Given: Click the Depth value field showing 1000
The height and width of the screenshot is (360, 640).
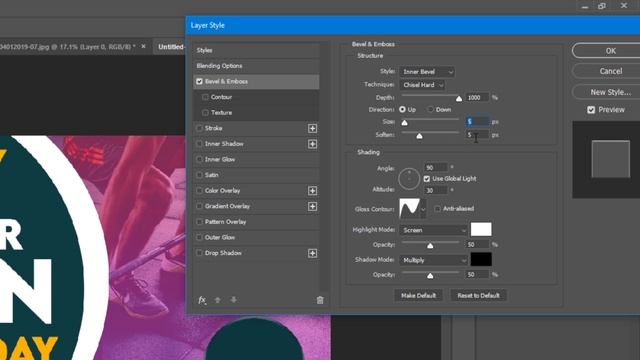Looking at the screenshot, I should [x=477, y=98].
